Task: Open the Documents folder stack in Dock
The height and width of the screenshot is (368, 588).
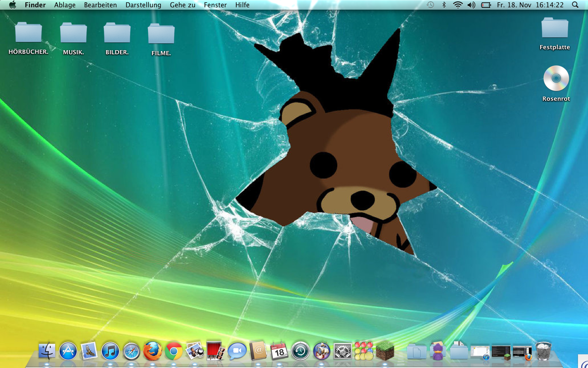Action: 417,352
